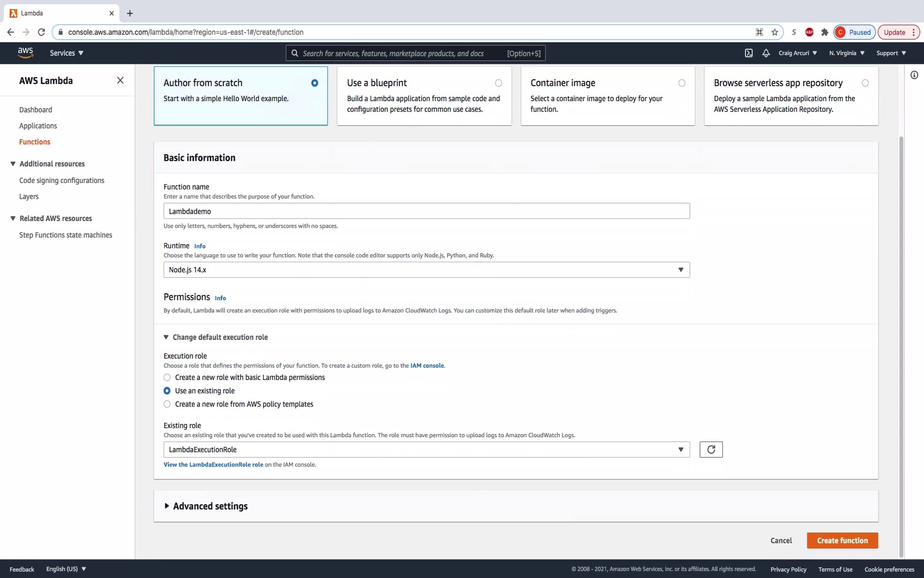This screenshot has height=578, width=924.
Task: Go to Dashboard in sidebar
Action: coord(36,110)
